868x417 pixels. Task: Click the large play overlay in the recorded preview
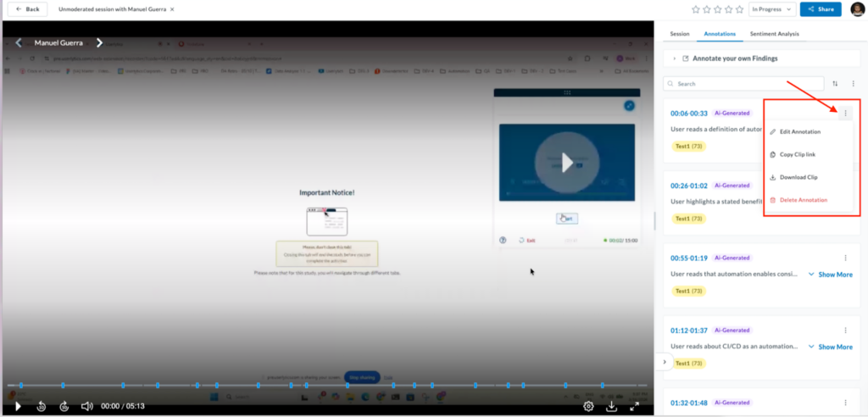567,162
